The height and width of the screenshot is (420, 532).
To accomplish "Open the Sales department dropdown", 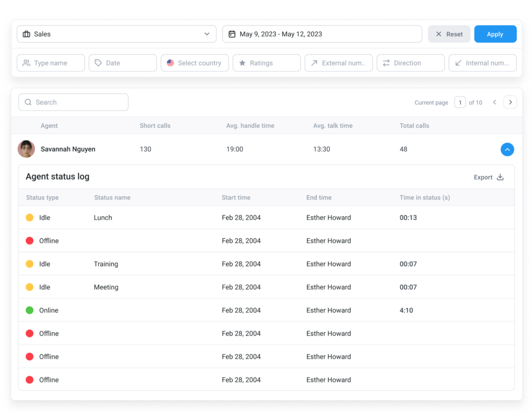I will click(x=116, y=34).
